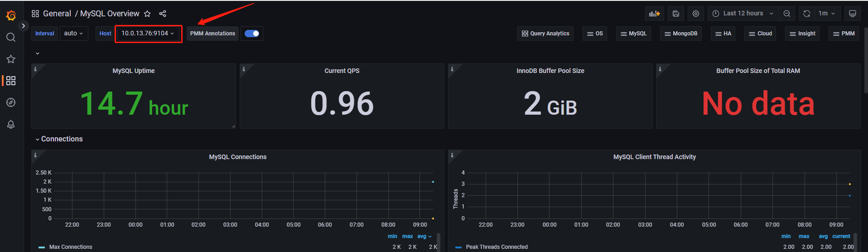Open the Insight dashboards menu

(x=802, y=34)
